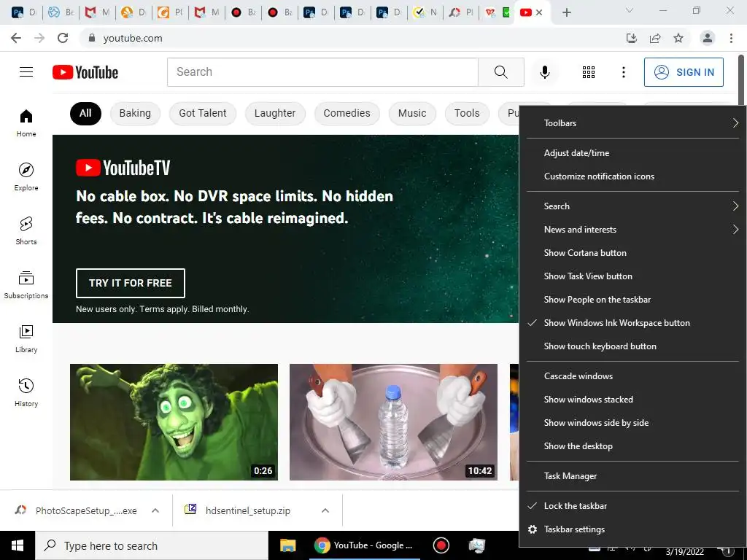Click the YouTube - Google Chrome taskbar button
This screenshot has width=747, height=560.
tap(365, 545)
